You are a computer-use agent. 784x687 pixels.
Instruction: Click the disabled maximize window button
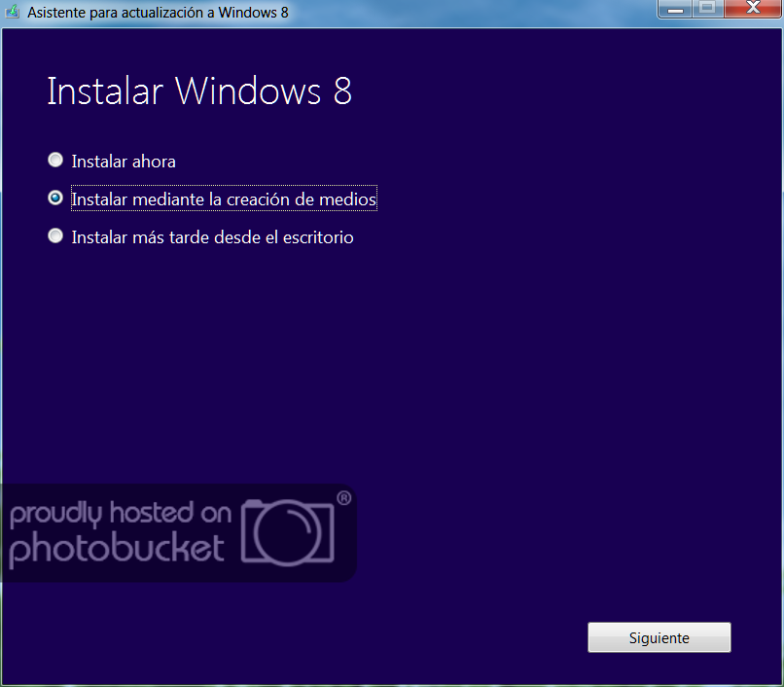point(707,9)
